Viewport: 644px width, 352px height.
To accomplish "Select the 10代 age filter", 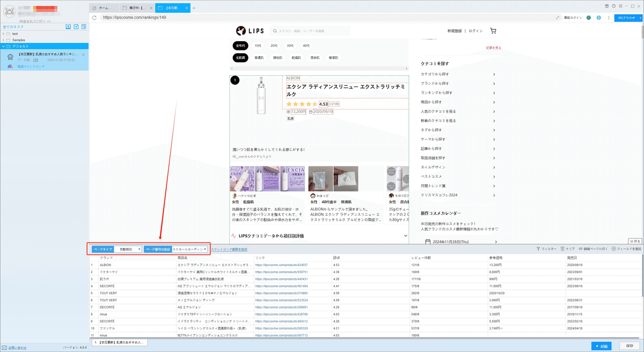I will [x=258, y=46].
